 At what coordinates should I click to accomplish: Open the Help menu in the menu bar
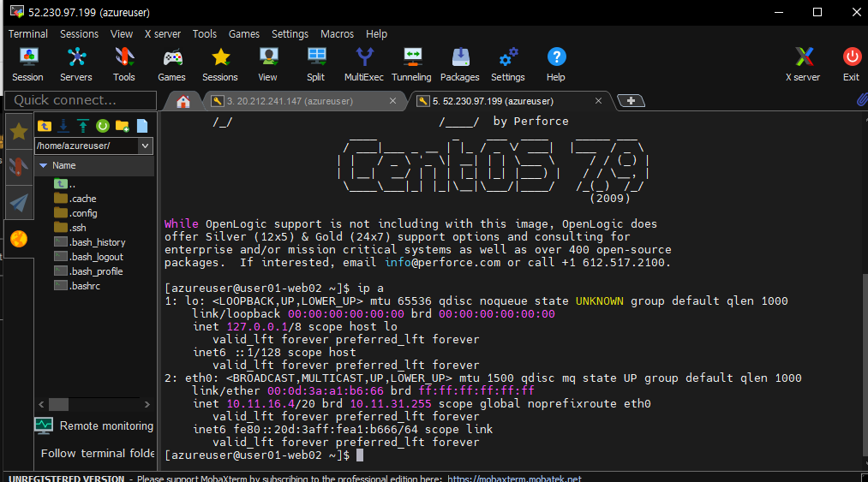(x=376, y=33)
